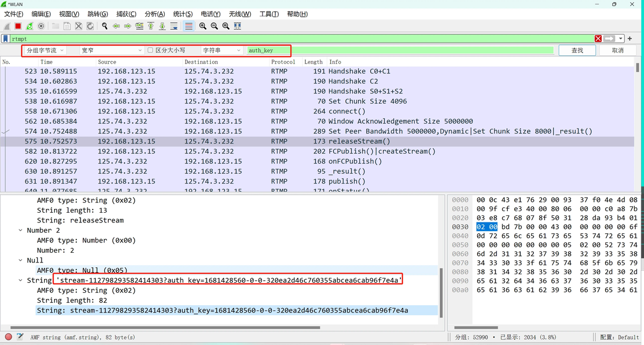This screenshot has width=644, height=345.
Task: Open the 视图(V) menu
Action: tap(69, 14)
